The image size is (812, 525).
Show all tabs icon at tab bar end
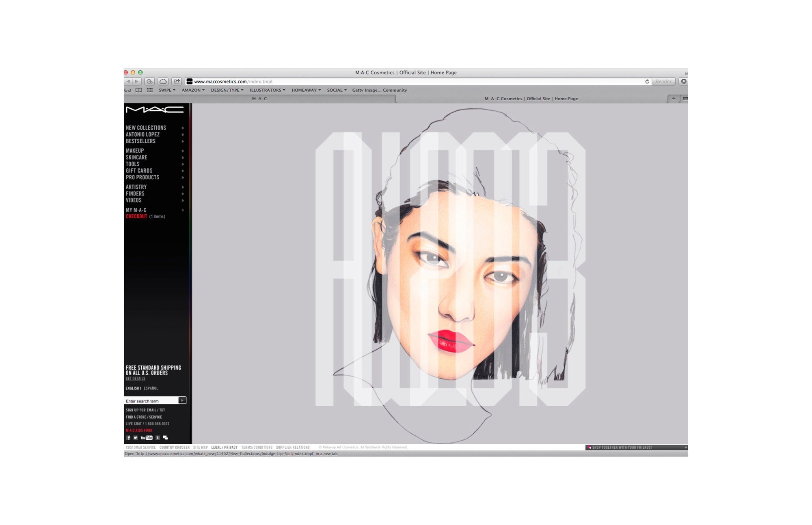pos(685,99)
